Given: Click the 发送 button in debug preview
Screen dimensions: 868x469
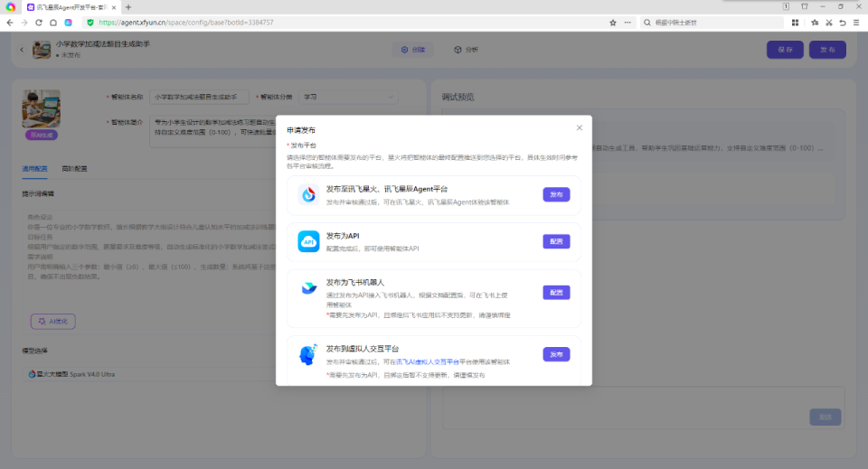Looking at the screenshot, I should 825,417.
